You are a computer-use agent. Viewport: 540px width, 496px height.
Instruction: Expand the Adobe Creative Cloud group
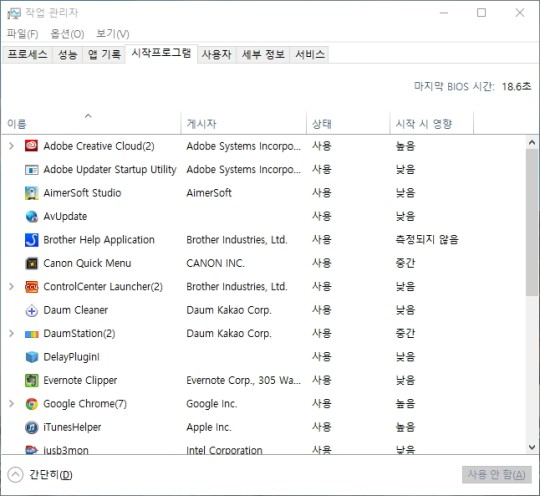tap(11, 146)
